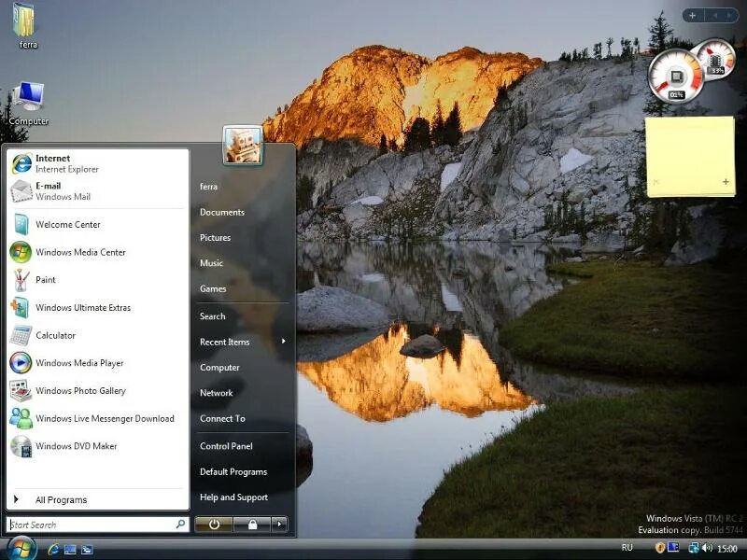
Task: Expand All Programs list
Action: tap(98, 499)
